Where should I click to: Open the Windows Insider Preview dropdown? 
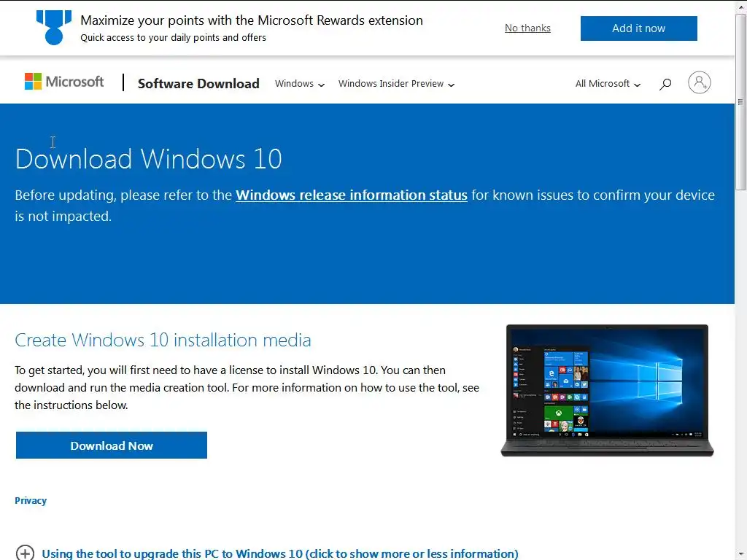396,84
